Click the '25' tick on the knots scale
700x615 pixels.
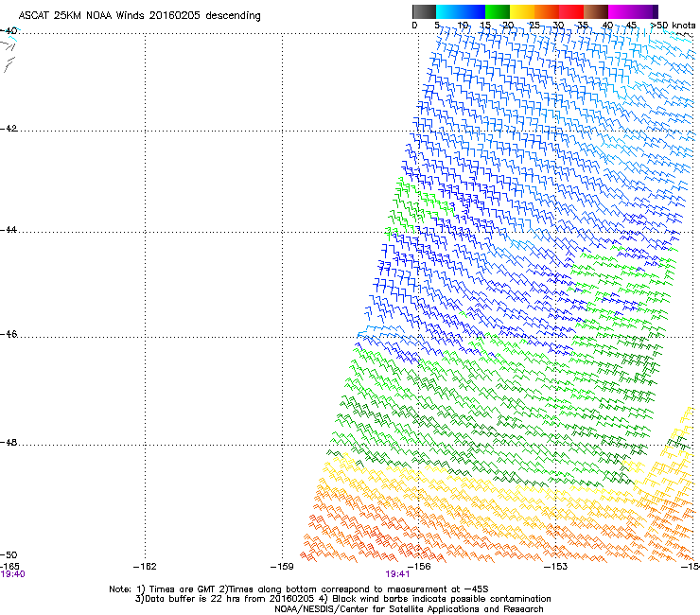point(534,26)
